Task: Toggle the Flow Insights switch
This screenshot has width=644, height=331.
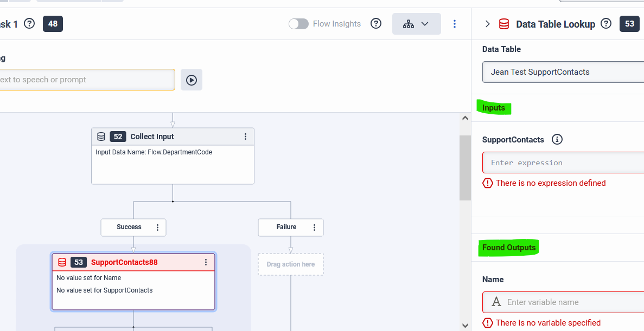Action: (298, 24)
